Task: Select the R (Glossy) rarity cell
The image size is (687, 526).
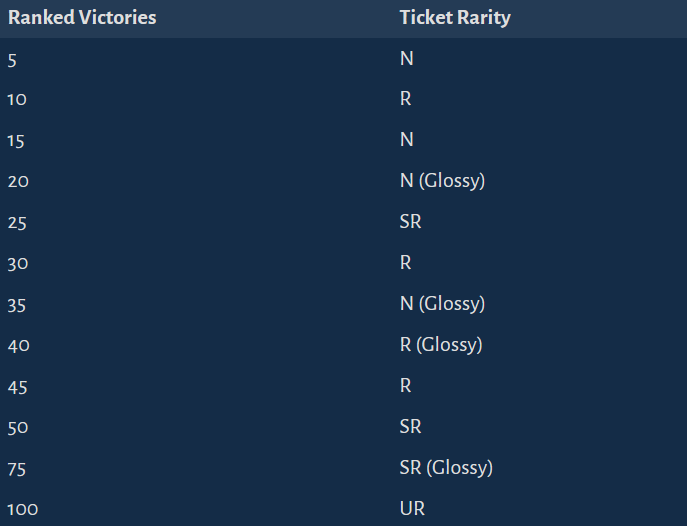Action: point(441,345)
